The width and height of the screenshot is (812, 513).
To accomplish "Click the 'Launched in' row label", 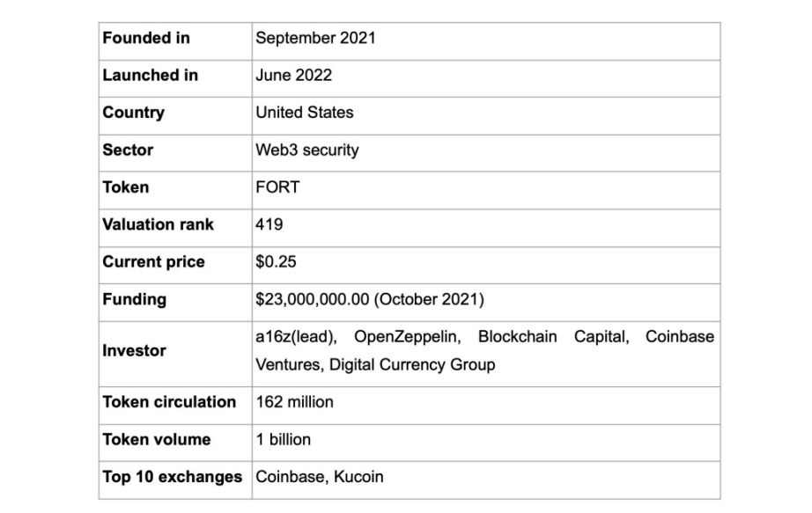I will [x=151, y=76].
